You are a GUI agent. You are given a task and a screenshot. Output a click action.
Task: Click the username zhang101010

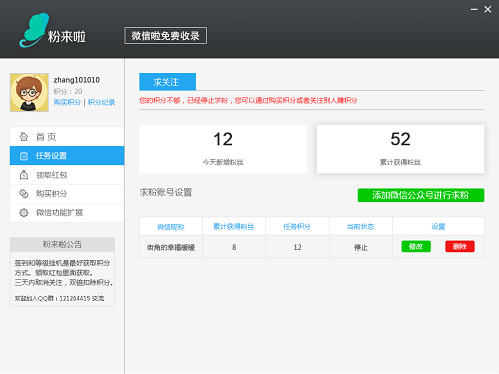click(77, 80)
